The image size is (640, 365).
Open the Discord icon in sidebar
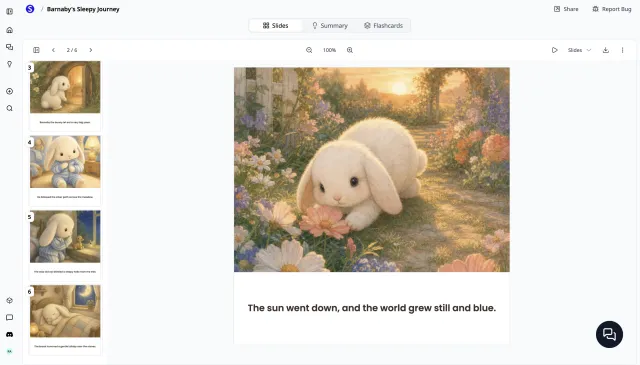point(9,334)
